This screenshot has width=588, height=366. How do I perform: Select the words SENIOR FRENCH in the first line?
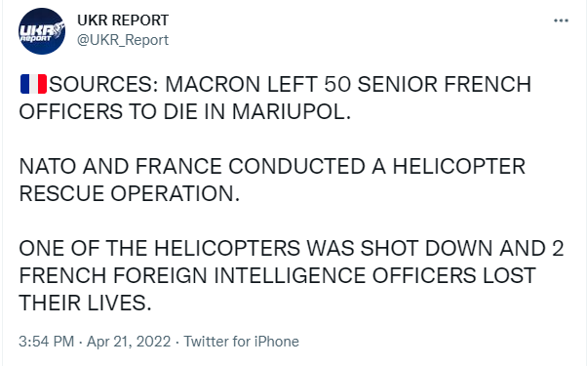point(445,84)
